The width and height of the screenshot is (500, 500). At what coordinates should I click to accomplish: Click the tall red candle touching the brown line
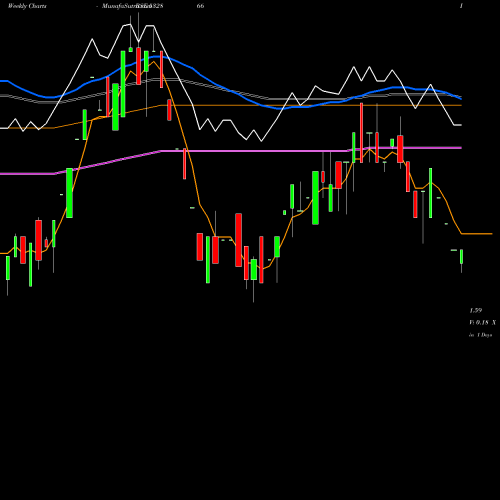361,133
